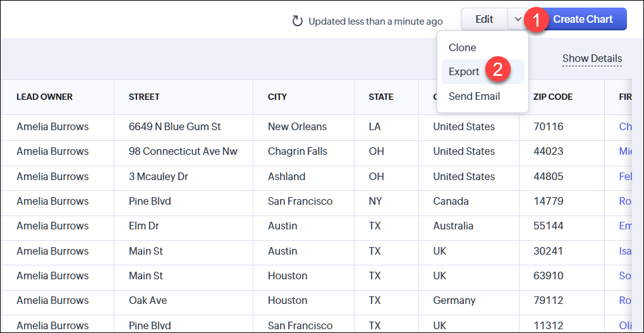Image resolution: width=644 pixels, height=333 pixels.
Task: Click the Lead Owner column header
Action: 45,97
